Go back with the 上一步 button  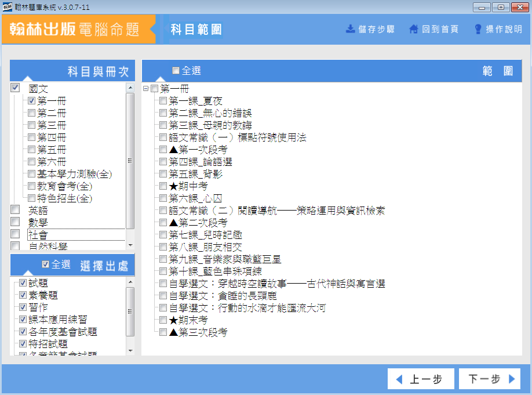[x=421, y=379]
